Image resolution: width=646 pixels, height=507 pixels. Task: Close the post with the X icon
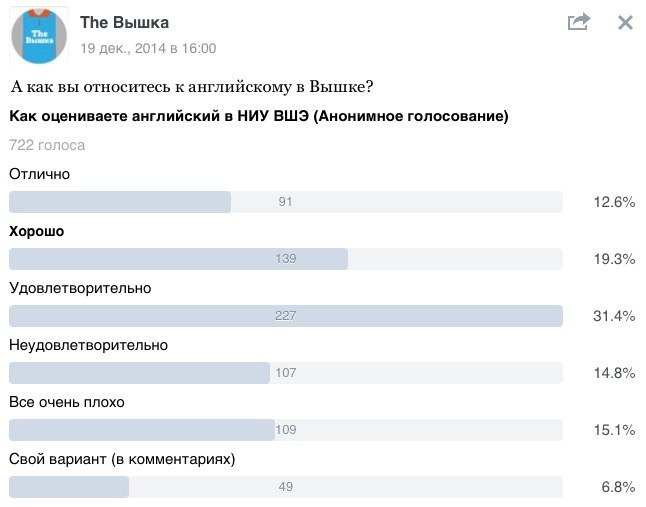[x=625, y=22]
